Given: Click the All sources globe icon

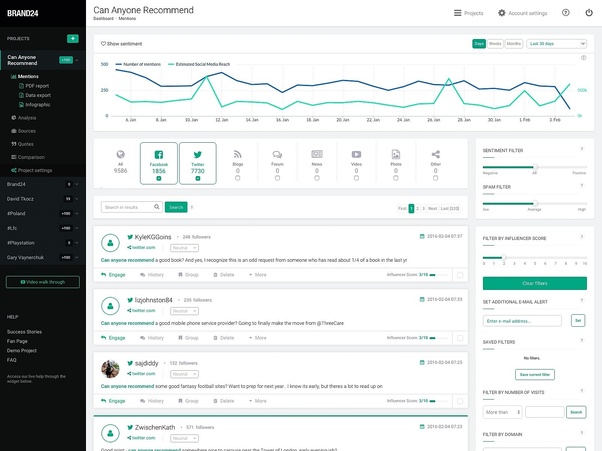Looking at the screenshot, I should pos(120,154).
